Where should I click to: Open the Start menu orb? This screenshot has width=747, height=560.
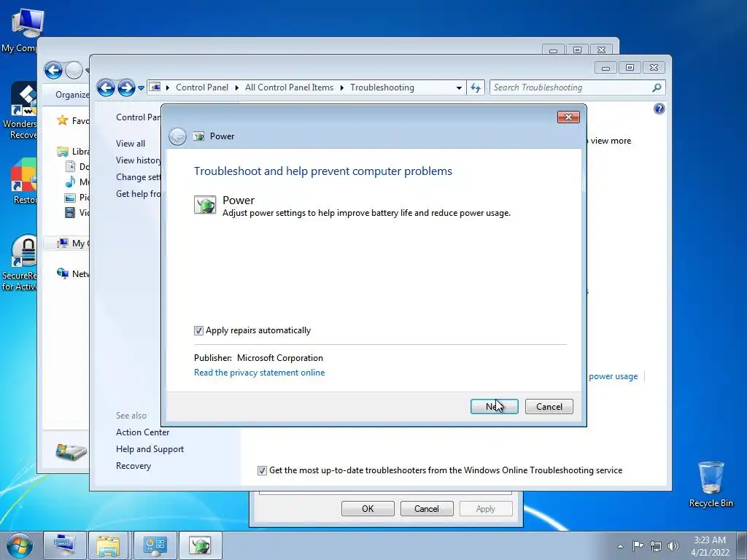tap(20, 545)
